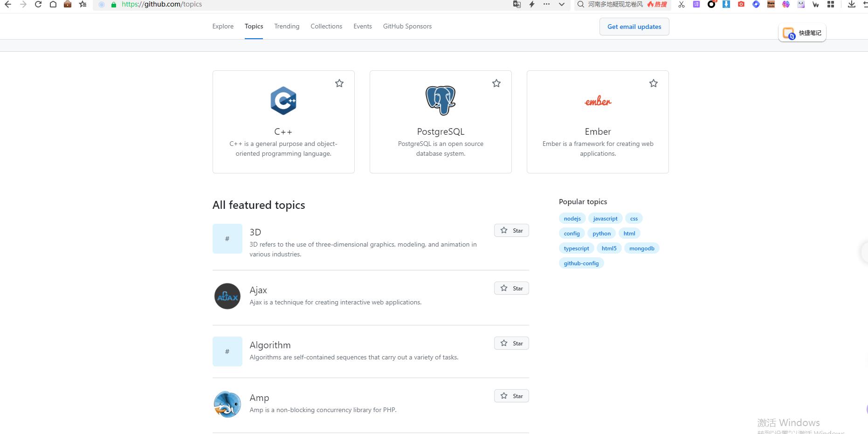Open the bookmarks favorites list icon
The height and width of the screenshot is (434, 868).
pos(83,4)
